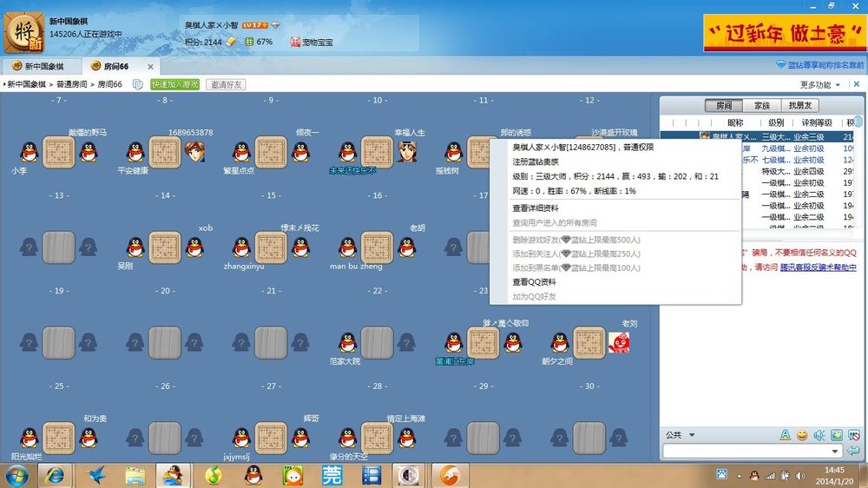Open font settings A icon in chat
This screenshot has height=488, width=868.
[x=785, y=435]
